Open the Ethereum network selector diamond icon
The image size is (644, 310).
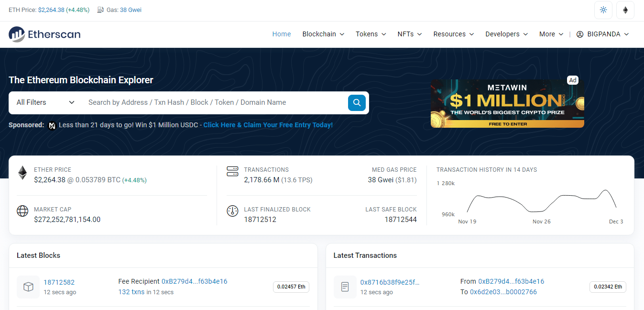click(625, 10)
